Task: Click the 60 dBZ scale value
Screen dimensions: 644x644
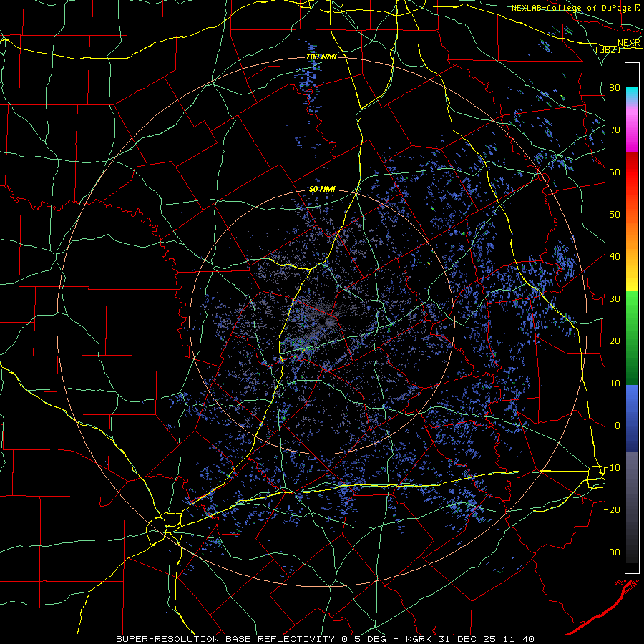Action: coord(615,172)
